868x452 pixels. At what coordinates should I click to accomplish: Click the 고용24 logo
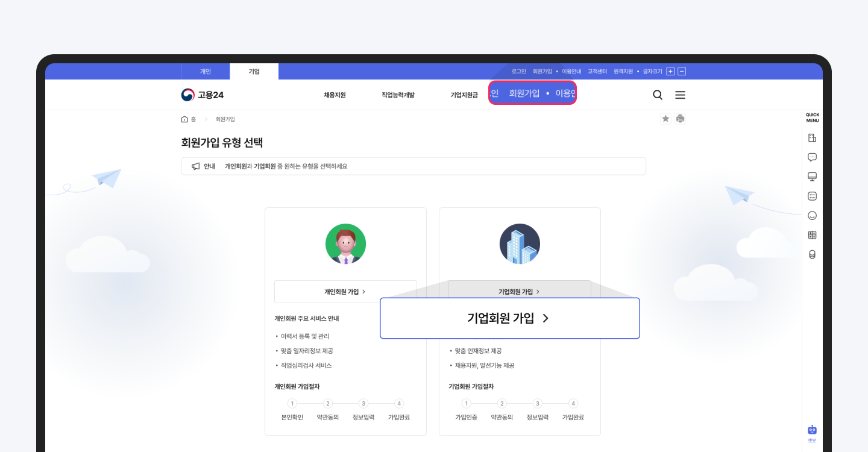tap(203, 95)
